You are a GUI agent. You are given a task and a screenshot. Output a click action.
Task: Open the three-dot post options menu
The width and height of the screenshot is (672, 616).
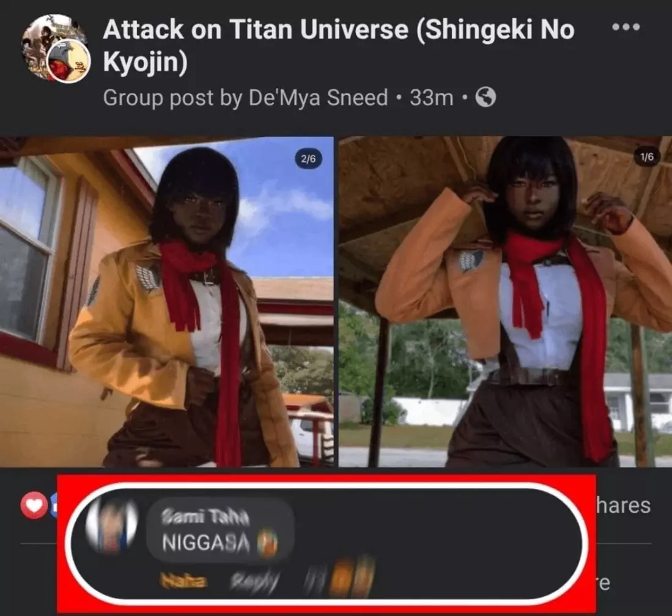(x=626, y=27)
